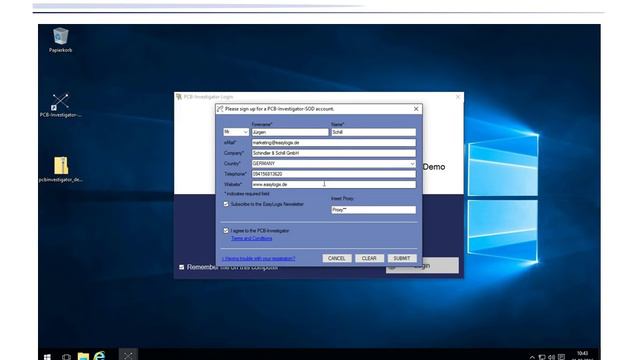Screen dimensions: 640x360
Task: Click the Forename field containing Jürgen
Action: (290, 132)
